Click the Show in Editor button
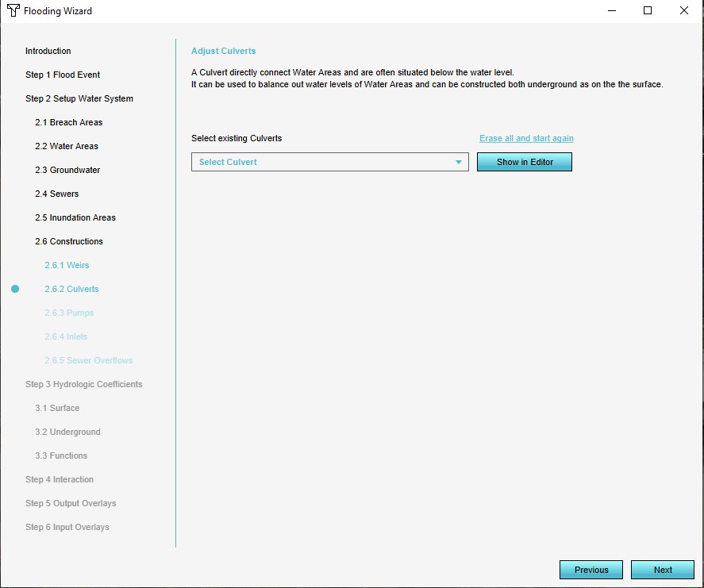 (524, 162)
